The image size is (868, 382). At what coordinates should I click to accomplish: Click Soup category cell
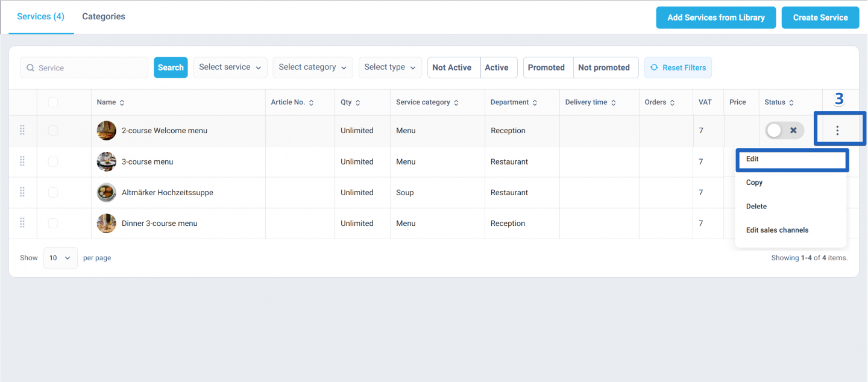(405, 193)
